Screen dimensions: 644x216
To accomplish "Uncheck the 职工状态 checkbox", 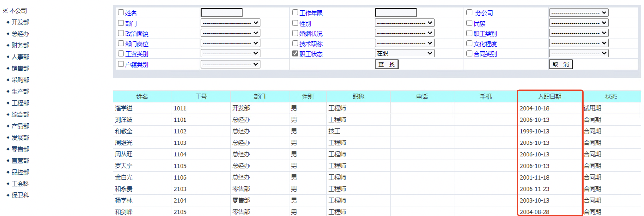I will tap(295, 54).
